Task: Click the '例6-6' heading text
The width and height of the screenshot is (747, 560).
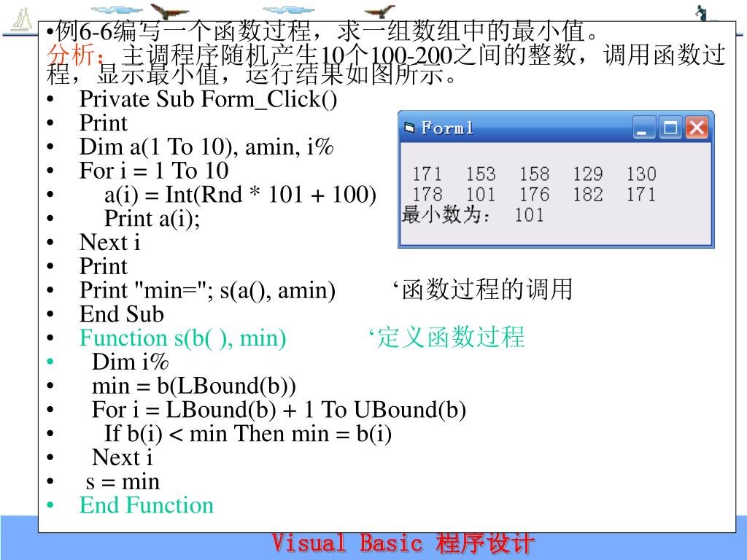Action: [x=83, y=31]
